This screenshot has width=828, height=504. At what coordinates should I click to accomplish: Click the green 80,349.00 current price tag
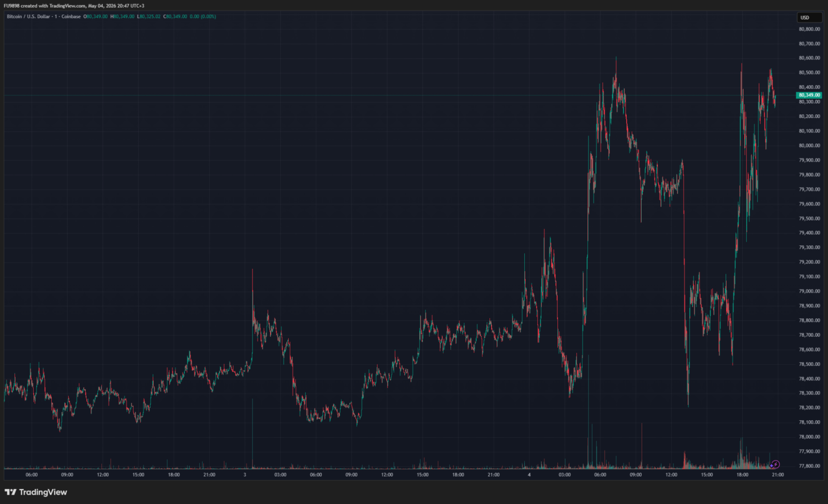tap(809, 95)
